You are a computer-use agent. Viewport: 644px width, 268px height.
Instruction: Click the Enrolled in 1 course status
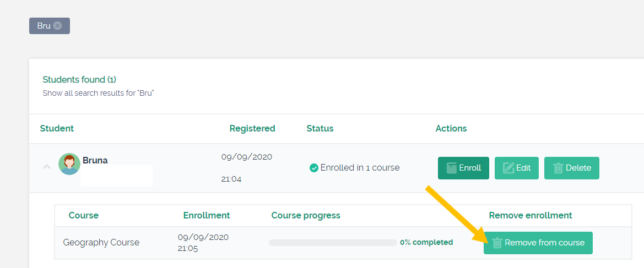[x=354, y=168]
